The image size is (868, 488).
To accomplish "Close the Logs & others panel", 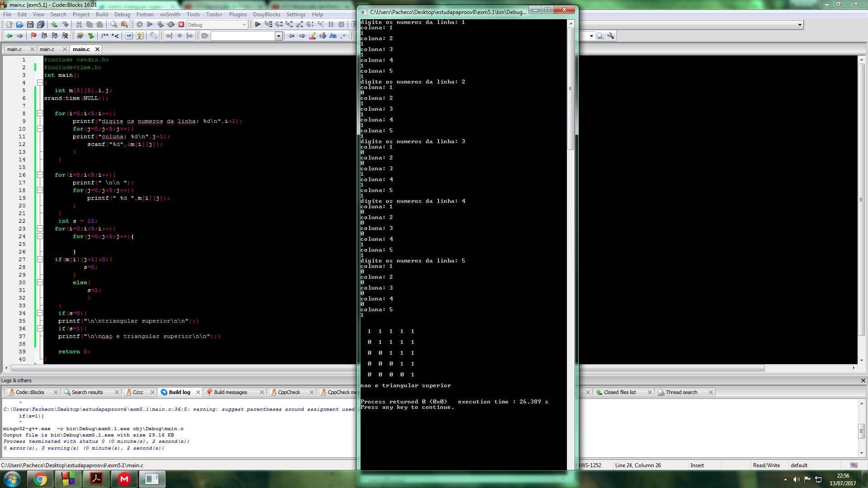I will point(863,380).
